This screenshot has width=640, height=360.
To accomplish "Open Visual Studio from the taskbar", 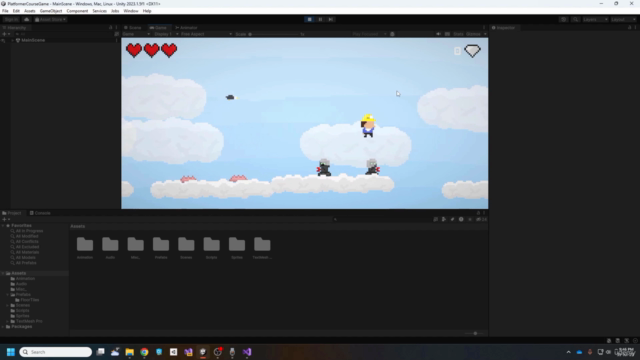I will (x=247, y=352).
